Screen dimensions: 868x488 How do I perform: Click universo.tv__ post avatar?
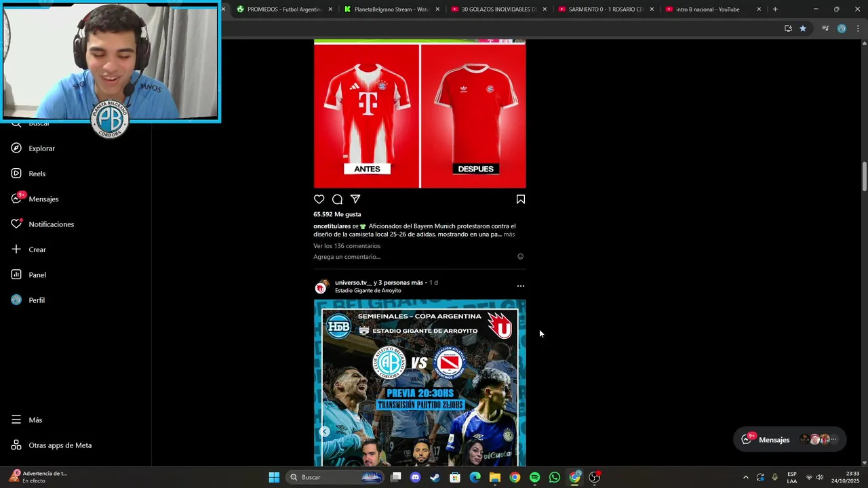[x=321, y=286]
